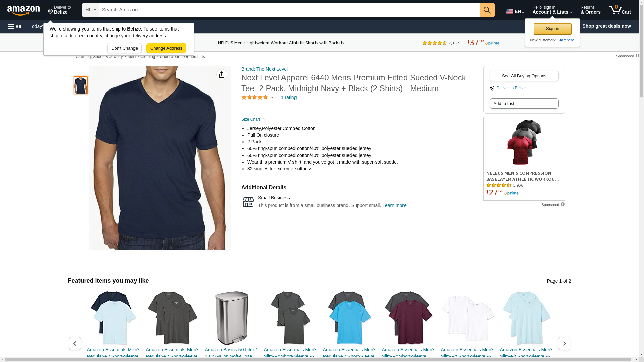Expand the Size Chart dropdown

tap(253, 119)
